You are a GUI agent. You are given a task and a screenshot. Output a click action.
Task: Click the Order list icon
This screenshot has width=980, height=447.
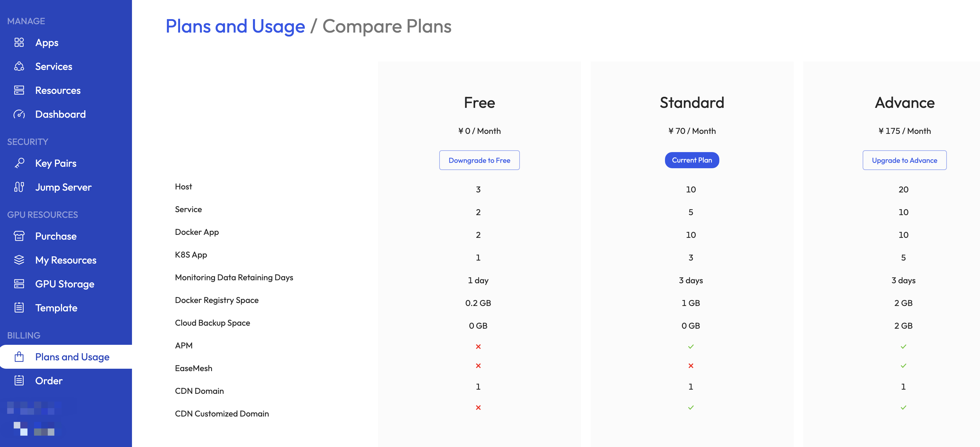(x=19, y=381)
